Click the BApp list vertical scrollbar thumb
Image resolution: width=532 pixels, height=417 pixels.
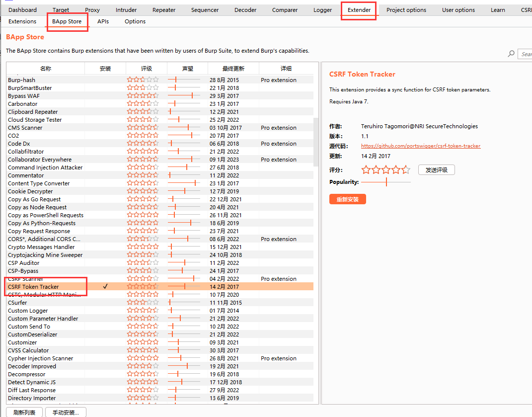coord(316,142)
